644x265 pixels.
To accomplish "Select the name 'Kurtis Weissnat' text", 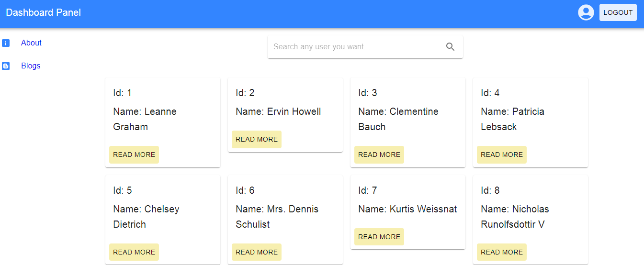I will point(423,209).
